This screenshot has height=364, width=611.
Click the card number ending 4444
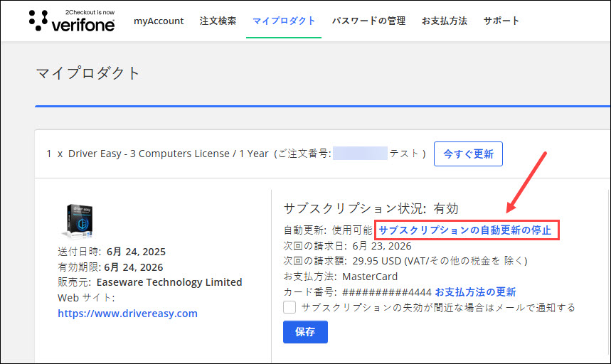click(386, 292)
